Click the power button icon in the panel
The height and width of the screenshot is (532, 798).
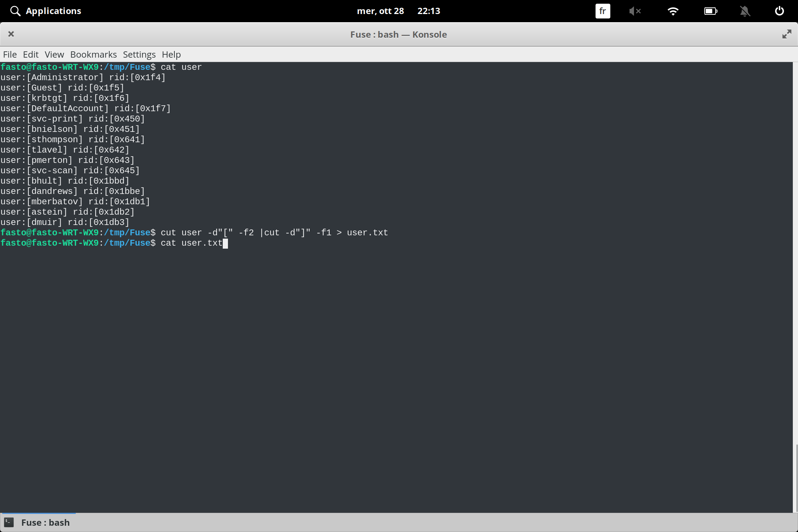click(x=779, y=11)
